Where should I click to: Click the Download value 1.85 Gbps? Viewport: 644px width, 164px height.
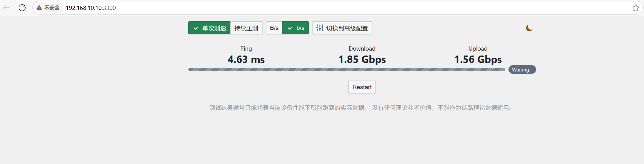pos(362,60)
